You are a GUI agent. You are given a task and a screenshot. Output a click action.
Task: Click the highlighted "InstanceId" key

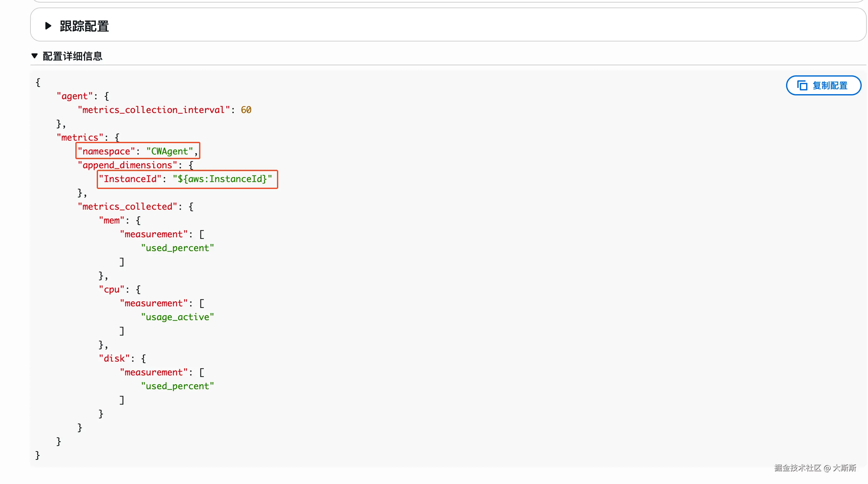[x=130, y=179]
